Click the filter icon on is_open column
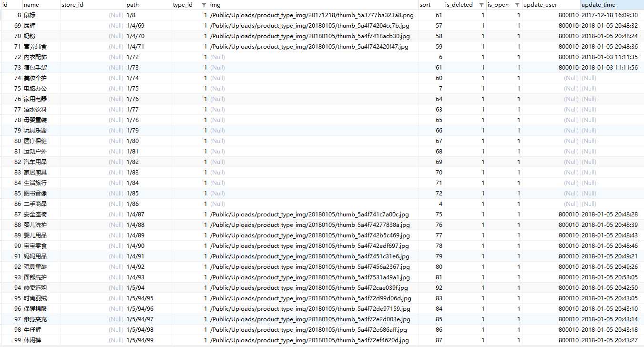644x347 pixels. (517, 5)
